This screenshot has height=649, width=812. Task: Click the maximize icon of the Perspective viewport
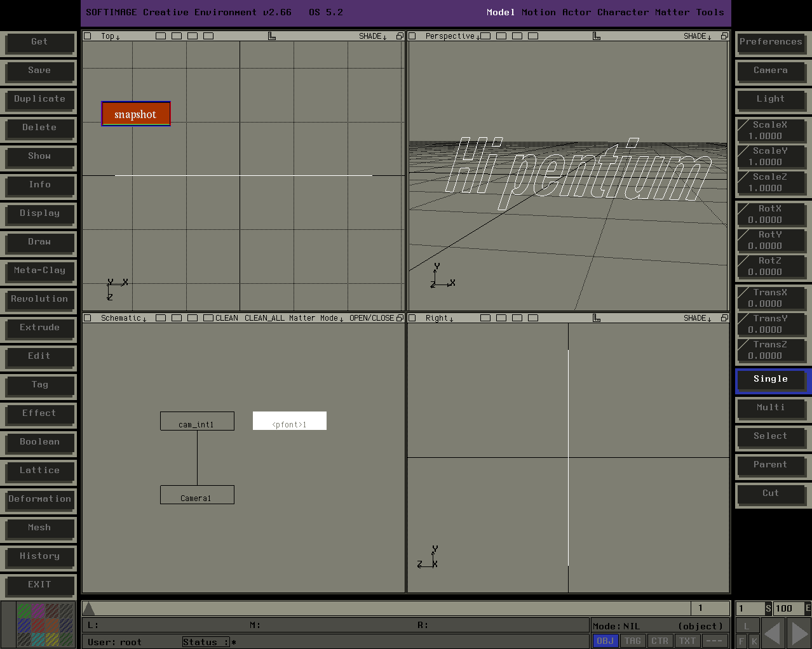click(x=724, y=36)
